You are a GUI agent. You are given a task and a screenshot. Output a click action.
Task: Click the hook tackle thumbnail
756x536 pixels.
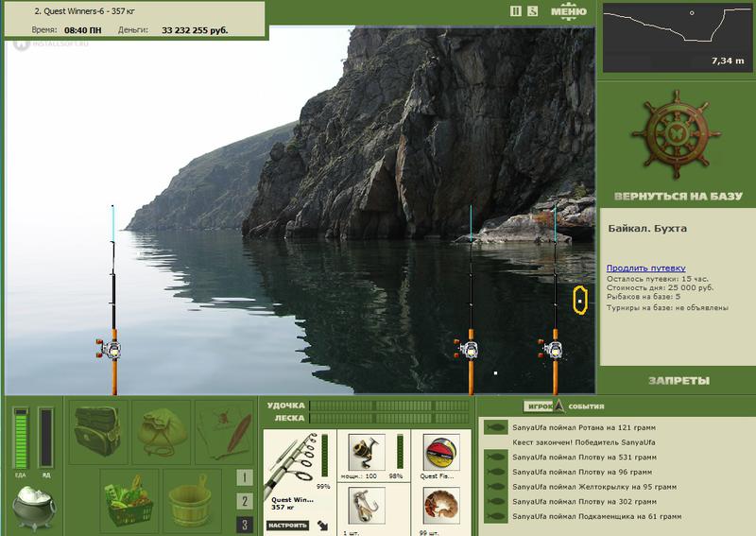point(367,506)
